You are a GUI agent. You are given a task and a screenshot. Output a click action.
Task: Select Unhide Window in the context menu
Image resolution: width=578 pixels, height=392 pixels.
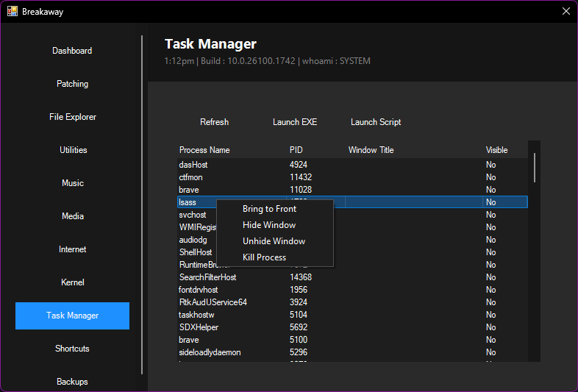(x=275, y=241)
